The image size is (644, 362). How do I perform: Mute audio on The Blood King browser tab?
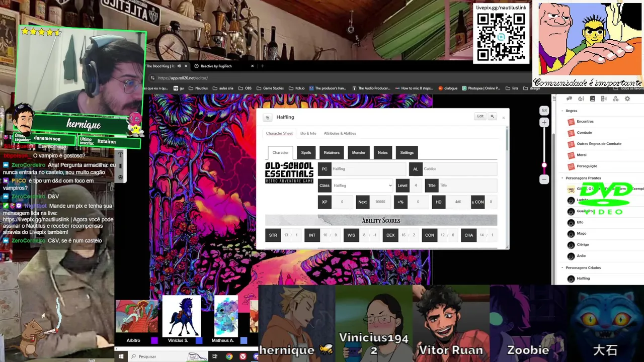(x=179, y=66)
